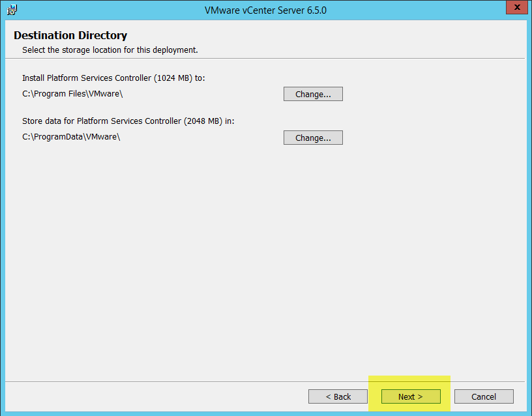
Task: Click the 2048 MB size text
Action: (x=204, y=121)
